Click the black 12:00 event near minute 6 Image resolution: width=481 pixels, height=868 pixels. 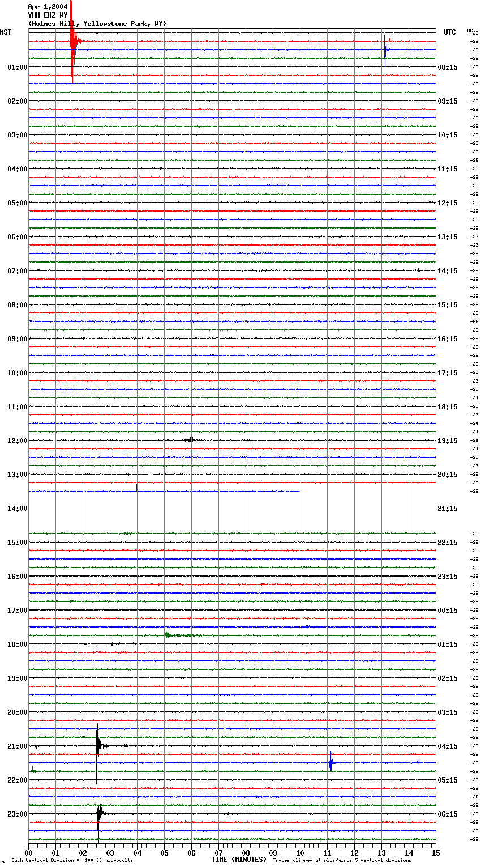click(191, 440)
